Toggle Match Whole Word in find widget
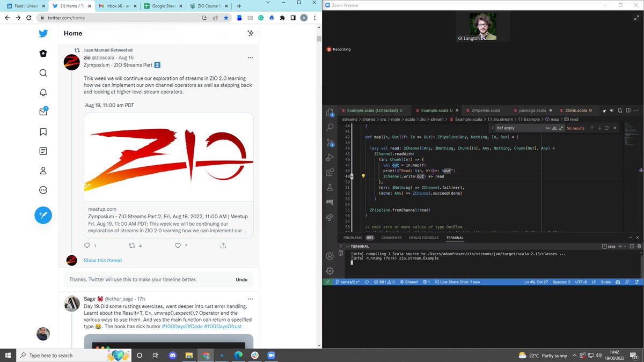The width and height of the screenshot is (644, 362). click(x=554, y=128)
